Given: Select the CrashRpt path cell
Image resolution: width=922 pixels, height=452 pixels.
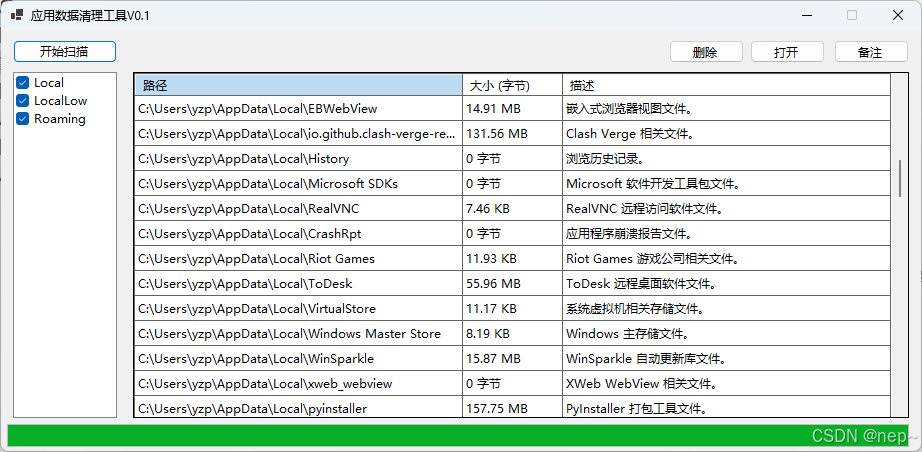Looking at the screenshot, I should click(299, 233).
